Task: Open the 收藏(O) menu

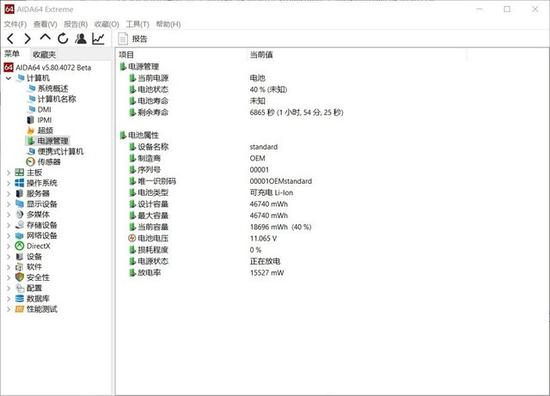Action: tap(107, 24)
